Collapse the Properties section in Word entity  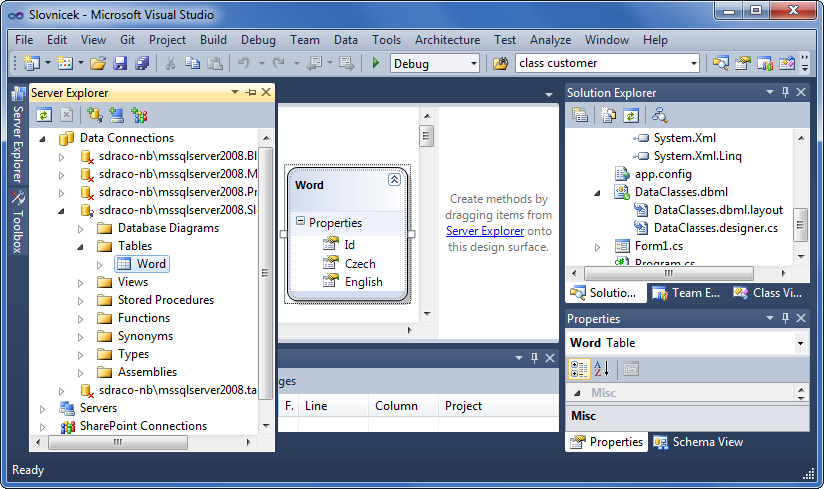pyautogui.click(x=300, y=222)
